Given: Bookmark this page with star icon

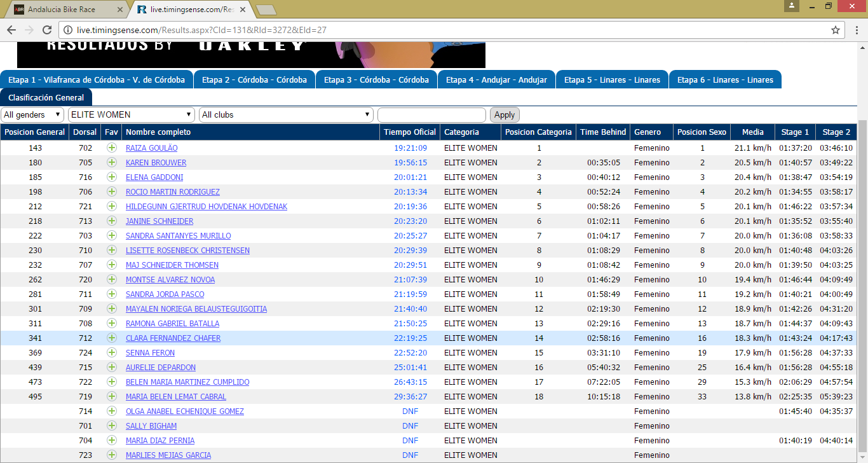Looking at the screenshot, I should pyautogui.click(x=836, y=30).
